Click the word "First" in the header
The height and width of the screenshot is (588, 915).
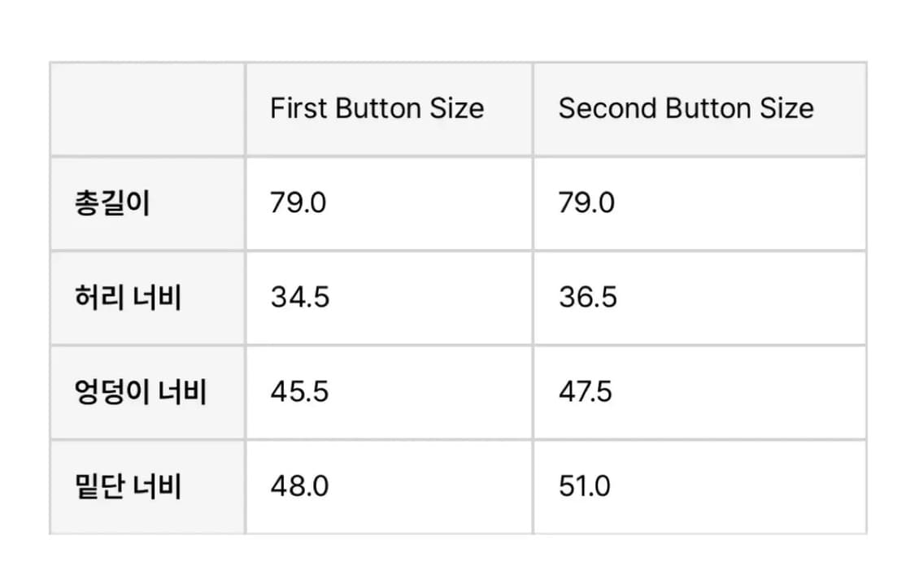(x=297, y=109)
